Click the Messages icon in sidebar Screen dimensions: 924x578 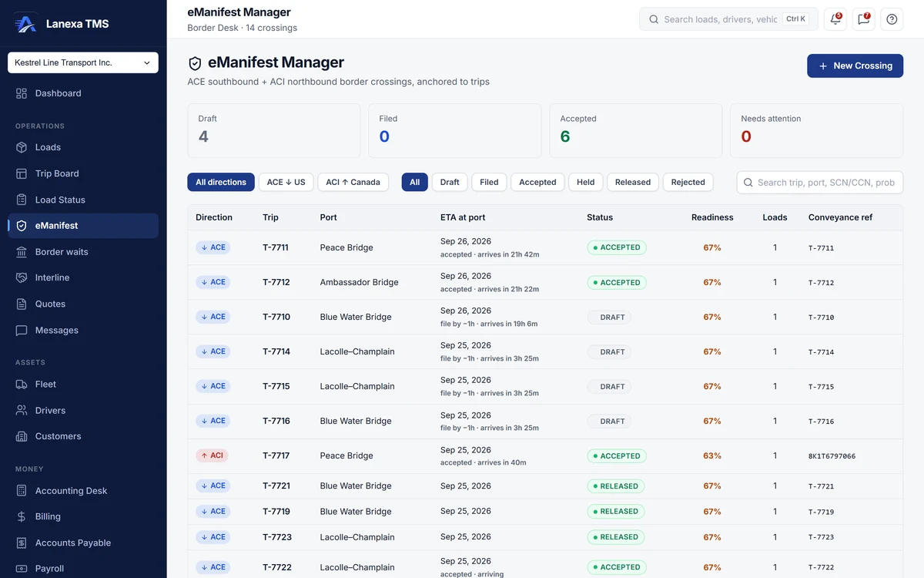pyautogui.click(x=22, y=330)
